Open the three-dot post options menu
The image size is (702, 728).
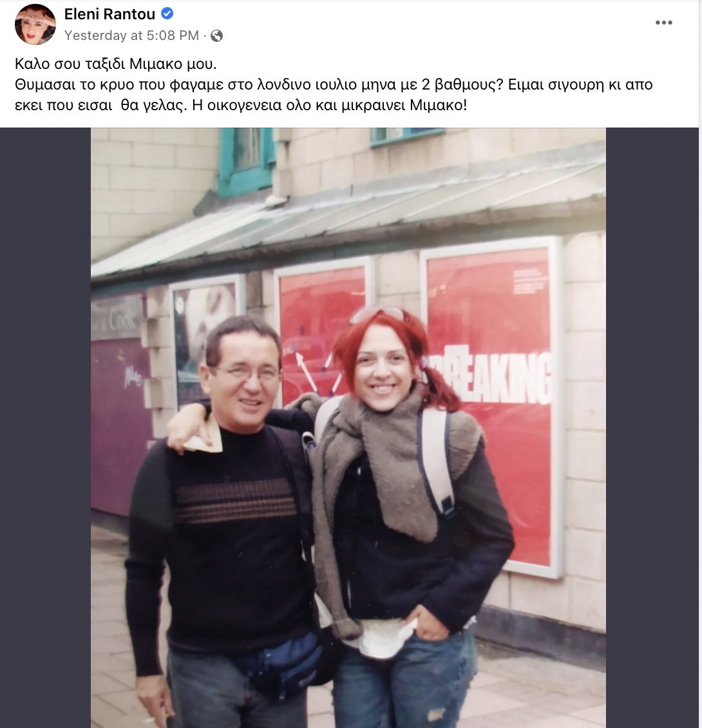tap(663, 23)
